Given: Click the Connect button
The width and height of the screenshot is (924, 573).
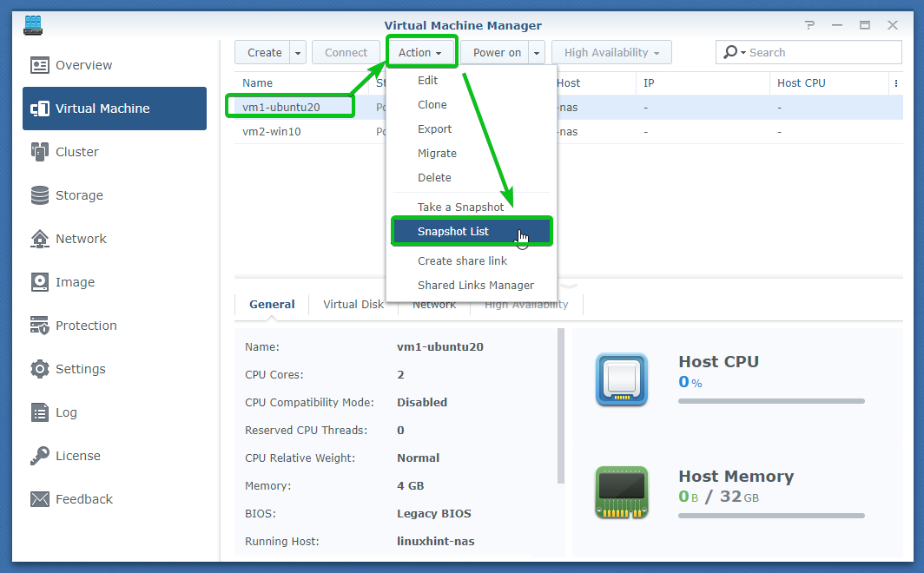Looking at the screenshot, I should click(346, 52).
